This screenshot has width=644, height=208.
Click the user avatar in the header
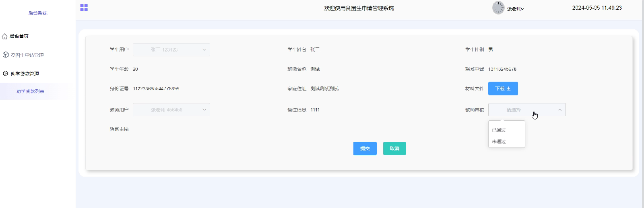(498, 8)
